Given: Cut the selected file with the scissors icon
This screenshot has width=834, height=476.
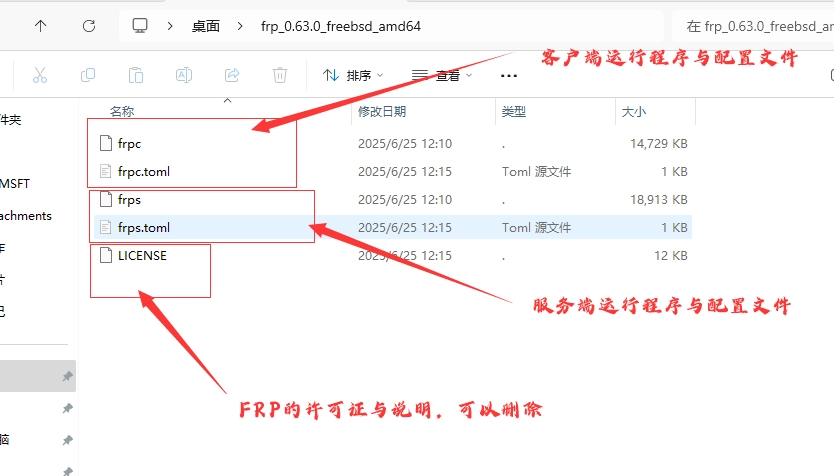Looking at the screenshot, I should click(x=40, y=75).
